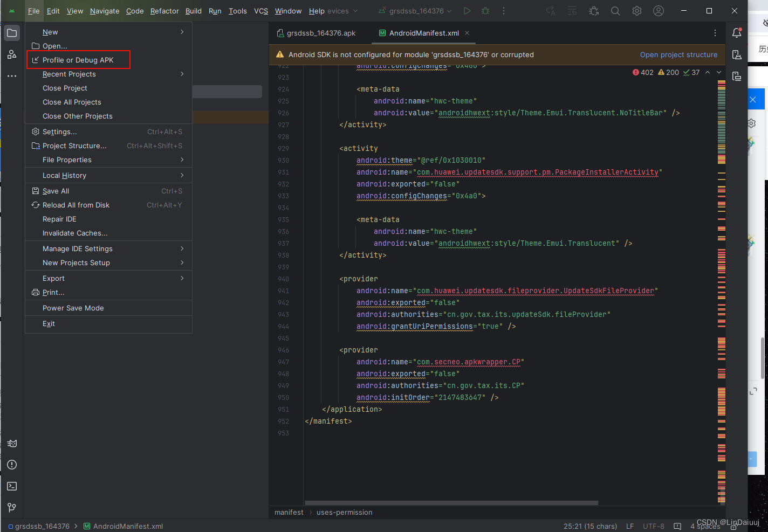Open the devices dropdown selector
This screenshot has height=532, width=768.
[x=342, y=11]
